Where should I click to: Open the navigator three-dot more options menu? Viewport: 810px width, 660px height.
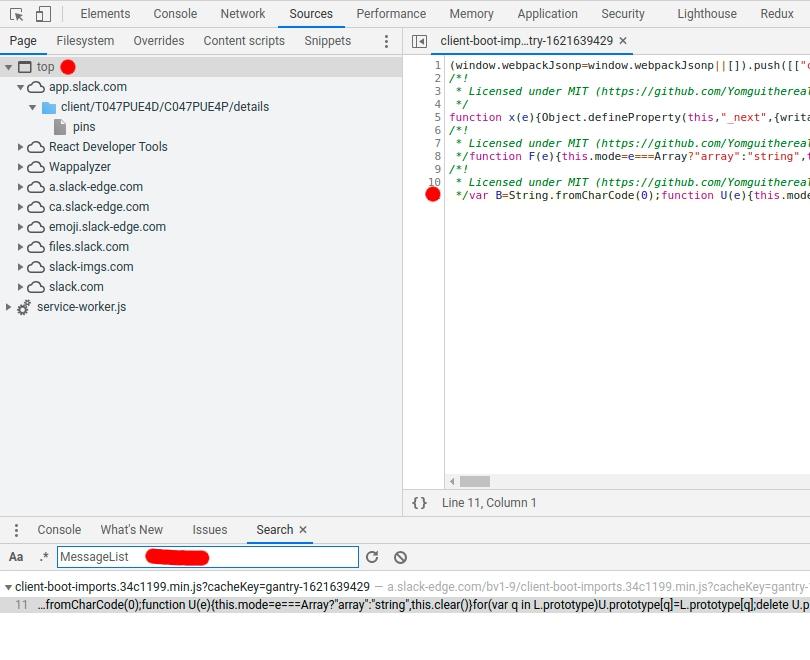coord(386,41)
